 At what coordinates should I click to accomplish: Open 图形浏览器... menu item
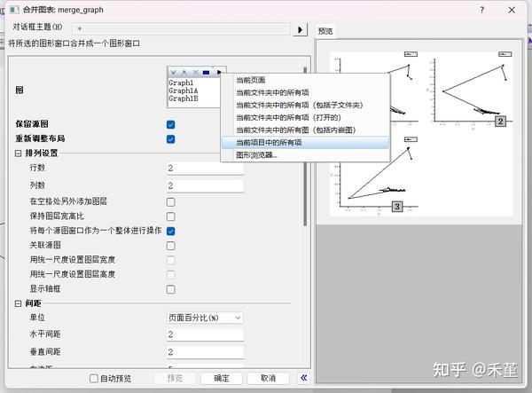305,155
